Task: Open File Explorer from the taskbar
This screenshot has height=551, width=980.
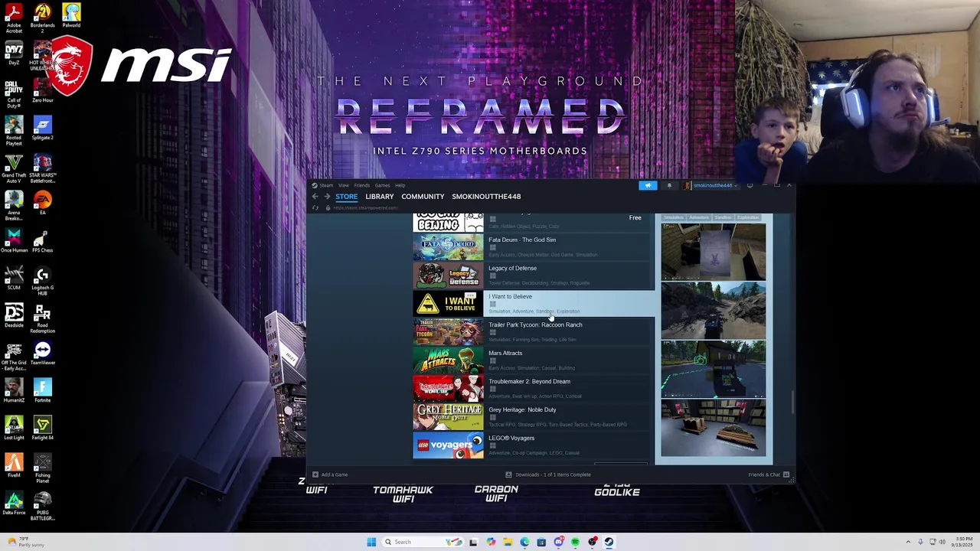Action: click(508, 542)
